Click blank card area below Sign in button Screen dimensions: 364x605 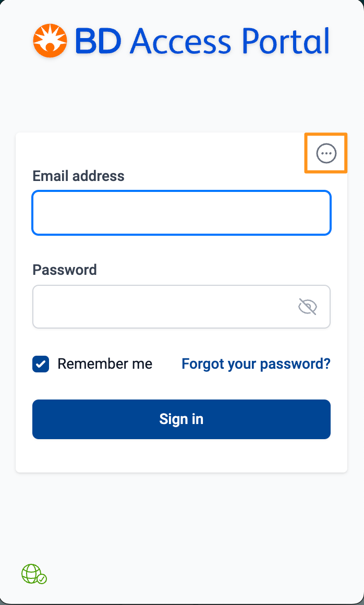point(181,456)
